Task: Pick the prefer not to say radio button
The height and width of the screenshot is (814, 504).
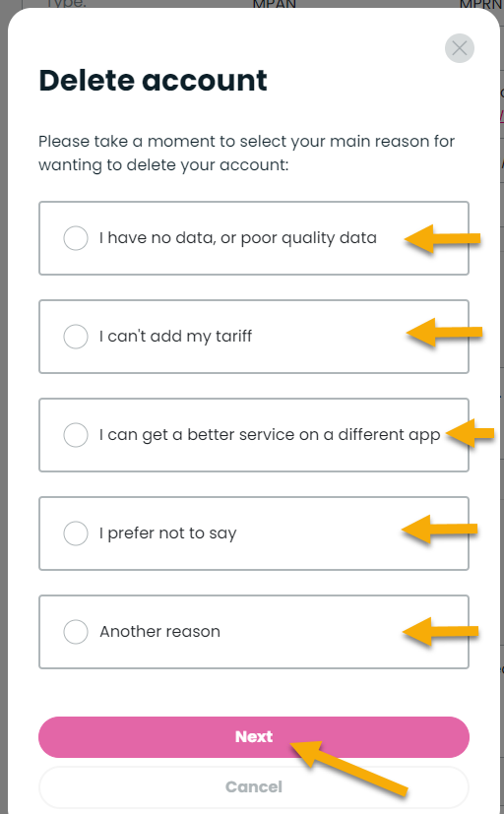Action: coord(76,533)
